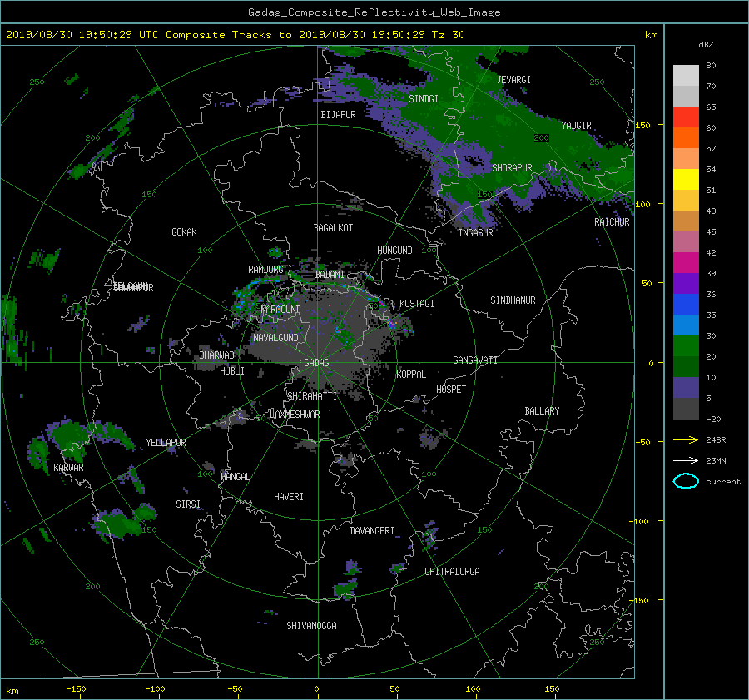
Task: Click the HUNGUND city label
Action: click(x=394, y=251)
